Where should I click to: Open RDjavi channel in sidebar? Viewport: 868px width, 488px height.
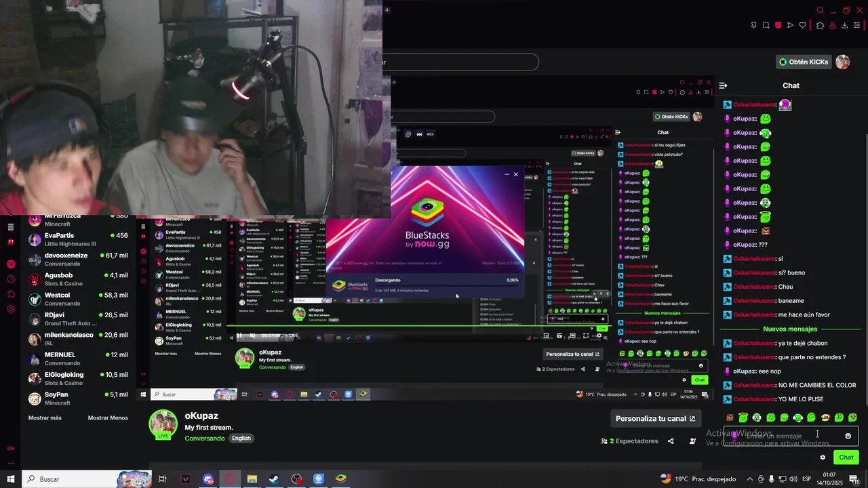[x=78, y=319]
